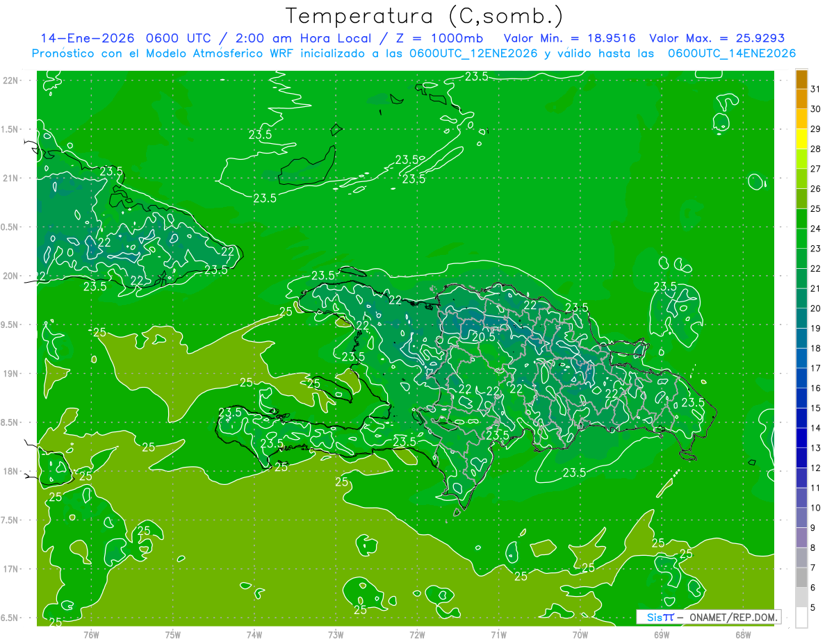
Task: Pick the gray legend color between 6 and 7
Action: (x=801, y=578)
